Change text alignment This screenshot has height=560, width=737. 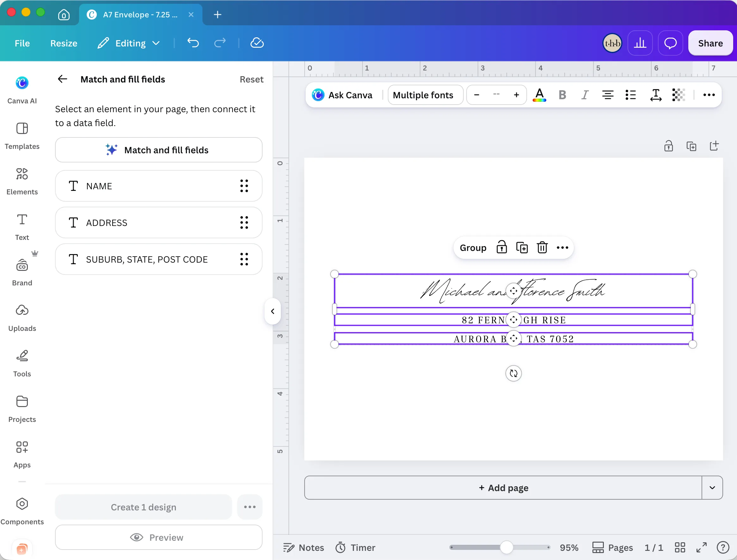(608, 95)
